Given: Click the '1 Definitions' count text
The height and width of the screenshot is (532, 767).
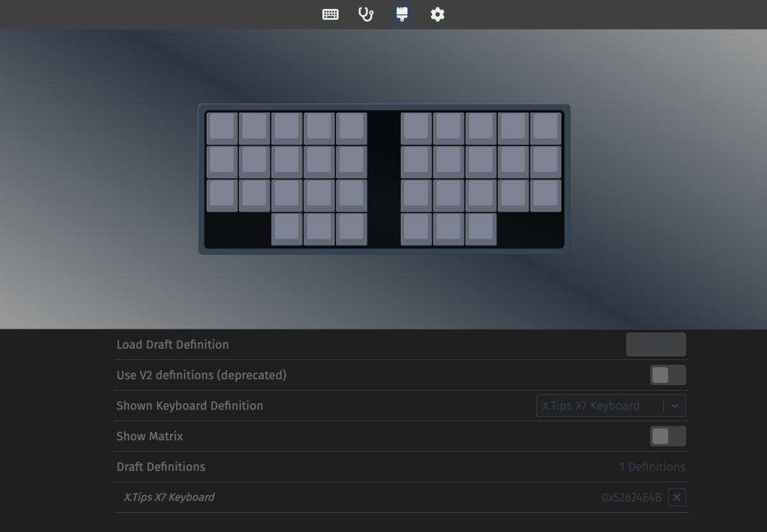Looking at the screenshot, I should (x=652, y=467).
